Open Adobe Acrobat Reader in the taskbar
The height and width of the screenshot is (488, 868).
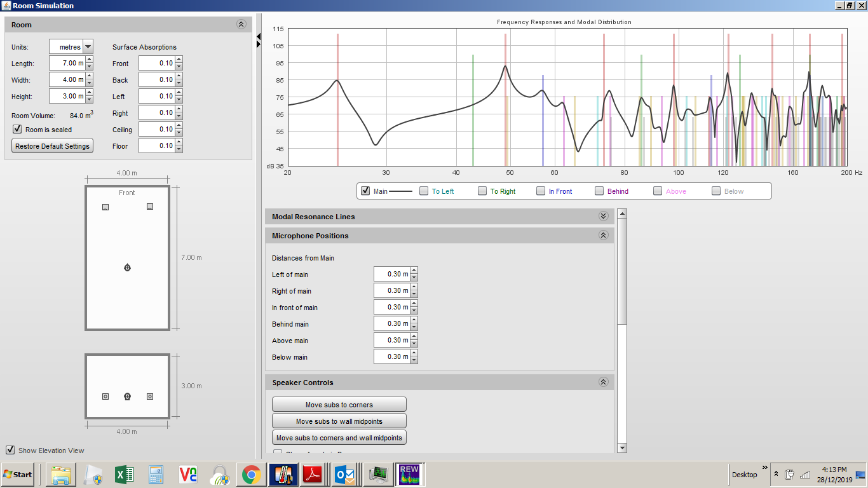[x=313, y=475]
